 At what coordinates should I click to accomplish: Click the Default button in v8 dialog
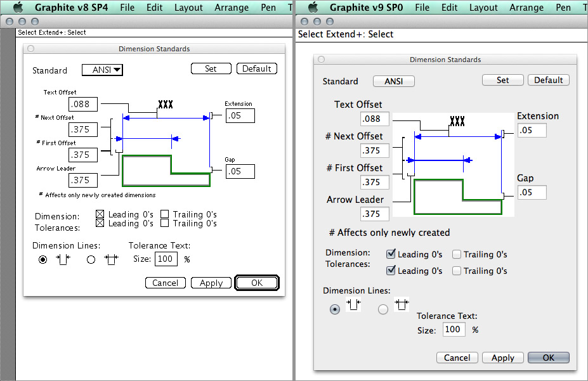coord(256,68)
